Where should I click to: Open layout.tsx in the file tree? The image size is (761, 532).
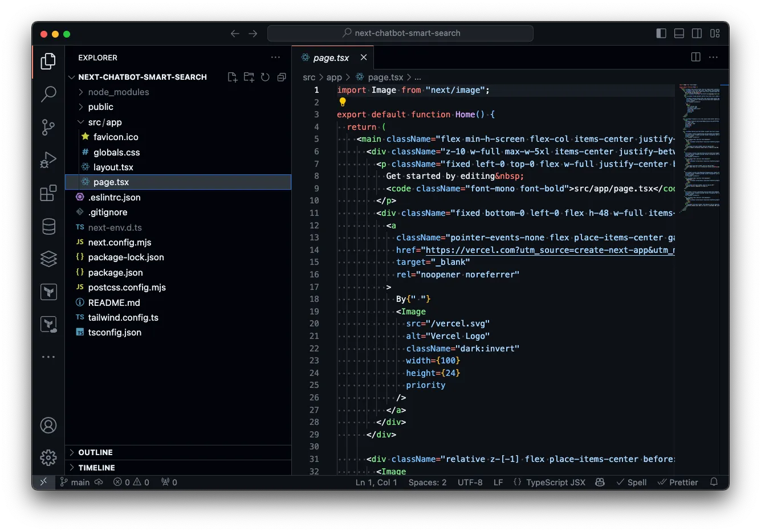(x=178, y=167)
